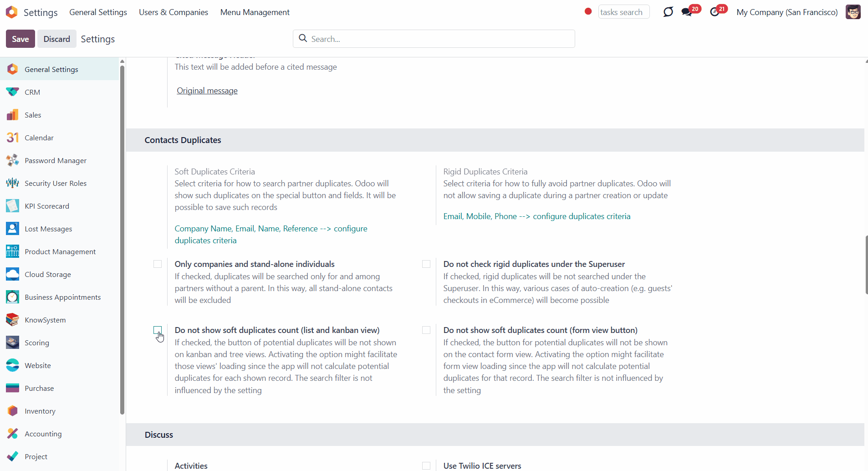Check Do not show soft duplicates count form view

pos(426,330)
